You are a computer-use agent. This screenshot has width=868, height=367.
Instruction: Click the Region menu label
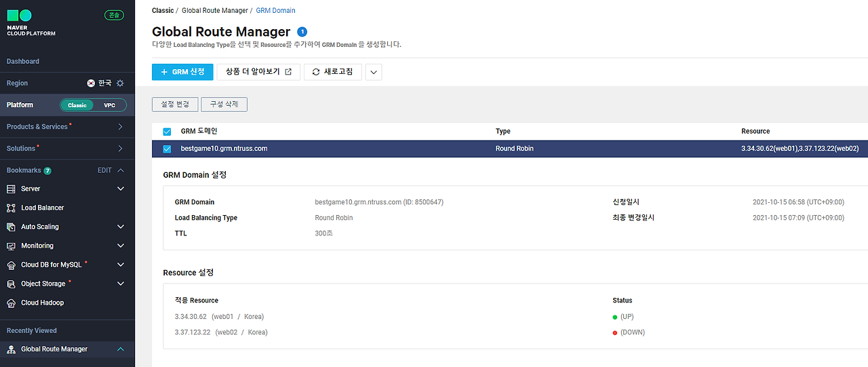click(18, 83)
